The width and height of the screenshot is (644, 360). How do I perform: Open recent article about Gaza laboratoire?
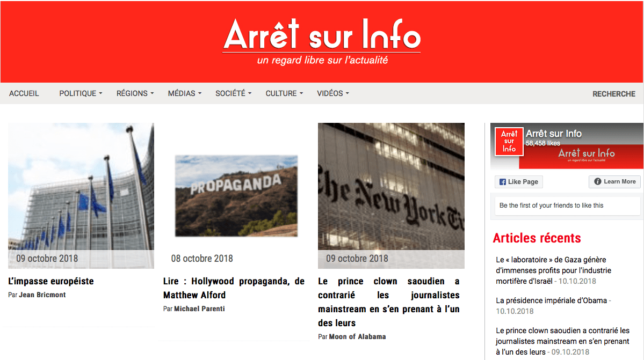553,270
